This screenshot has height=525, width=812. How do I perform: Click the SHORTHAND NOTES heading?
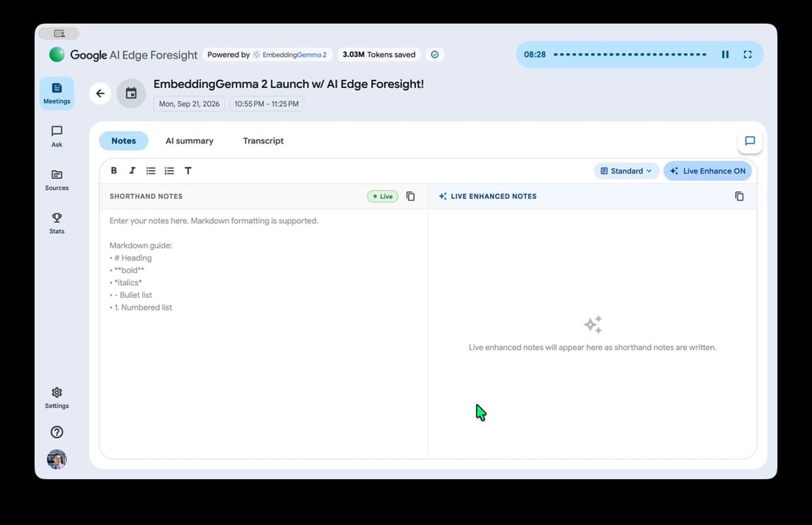click(146, 197)
